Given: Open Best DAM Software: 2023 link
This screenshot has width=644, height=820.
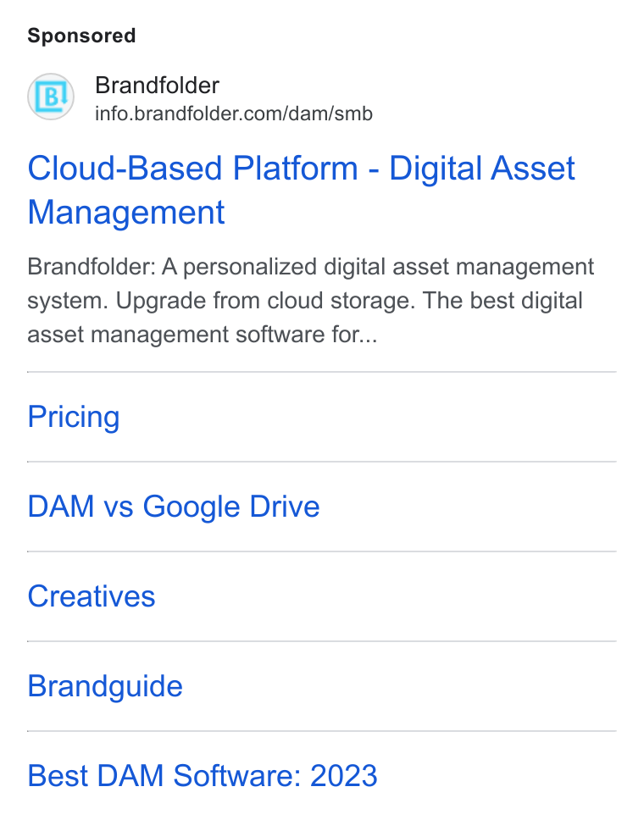Looking at the screenshot, I should [203, 776].
